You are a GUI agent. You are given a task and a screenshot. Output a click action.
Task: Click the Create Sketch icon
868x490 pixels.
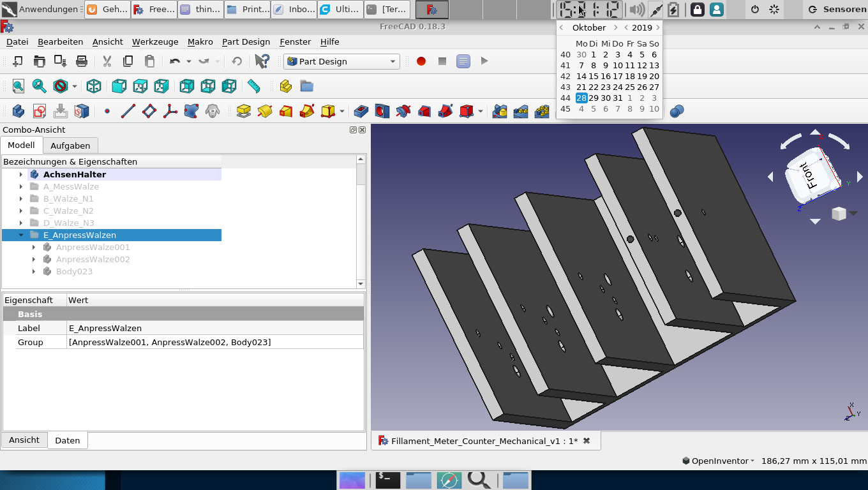click(x=39, y=111)
